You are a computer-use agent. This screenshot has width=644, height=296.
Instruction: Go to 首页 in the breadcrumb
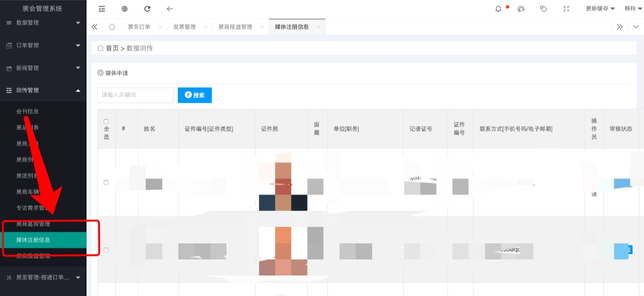tap(112, 48)
